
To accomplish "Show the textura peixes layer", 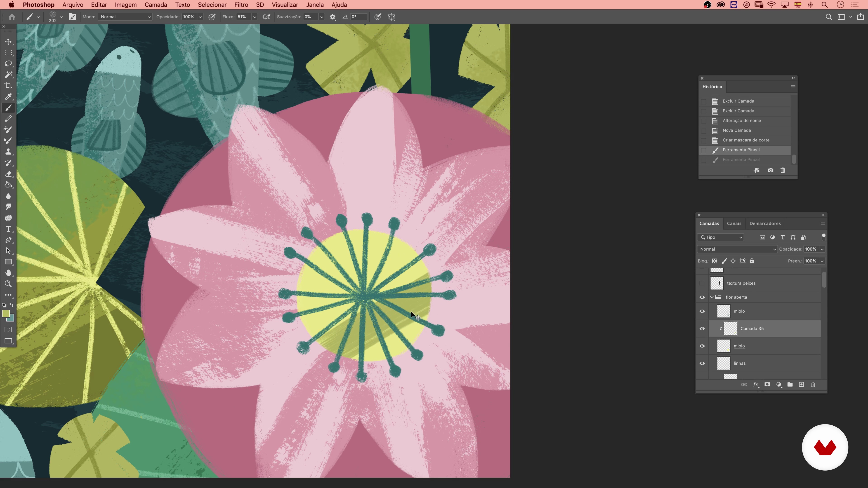I will pos(702,283).
